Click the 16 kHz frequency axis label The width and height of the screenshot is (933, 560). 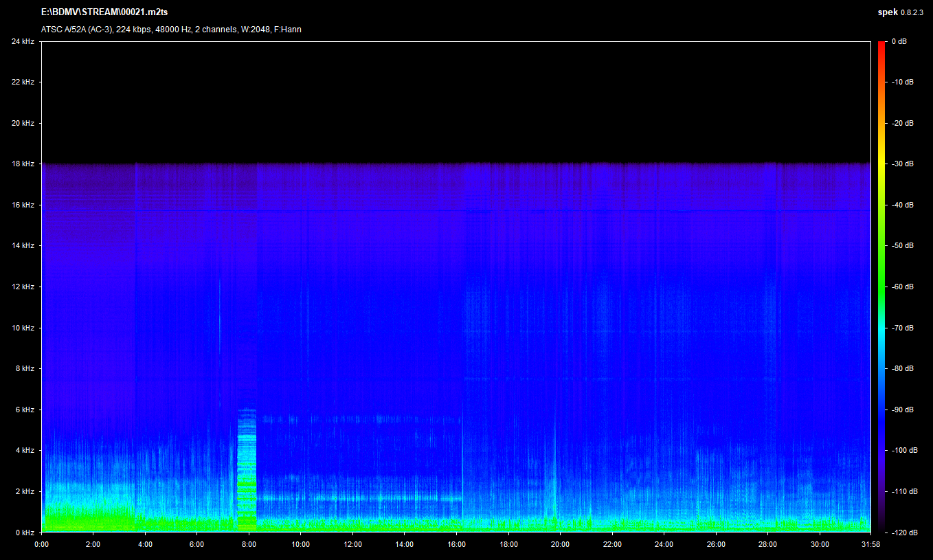coord(23,205)
